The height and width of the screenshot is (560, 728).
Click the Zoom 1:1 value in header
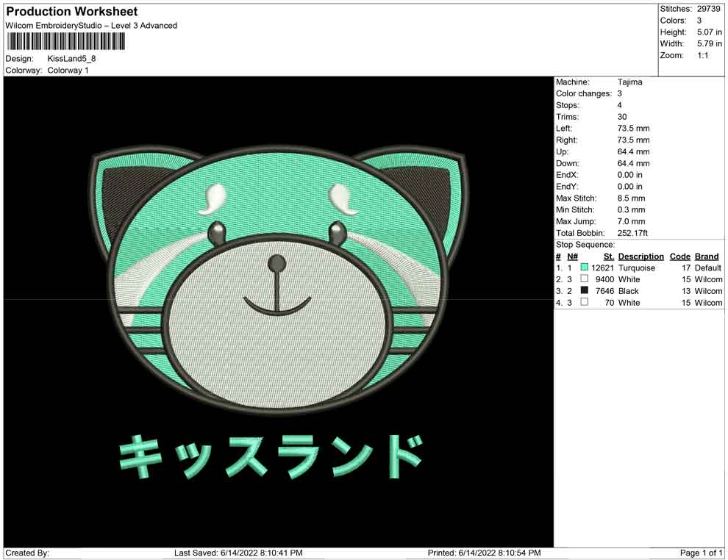(x=702, y=56)
